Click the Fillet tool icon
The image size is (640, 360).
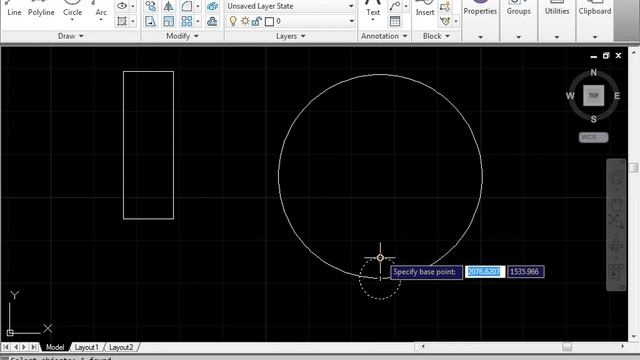point(187,6)
